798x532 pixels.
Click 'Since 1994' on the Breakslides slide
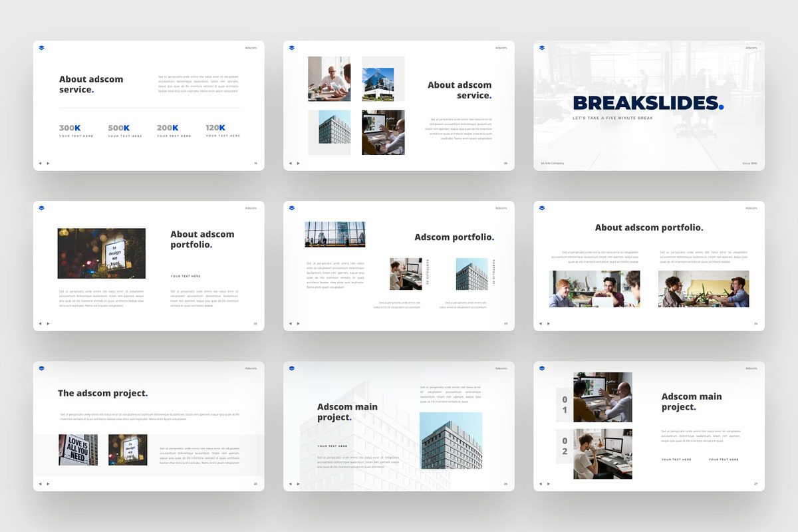pyautogui.click(x=750, y=163)
